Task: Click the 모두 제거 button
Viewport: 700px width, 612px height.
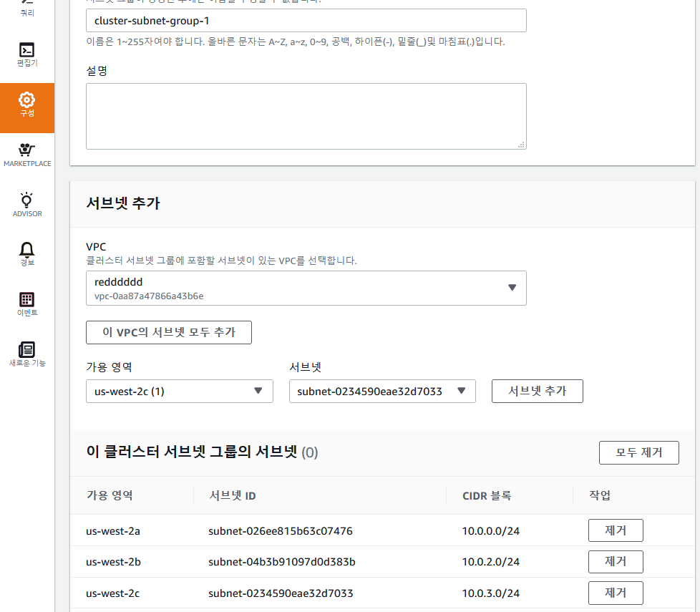Action: [638, 452]
